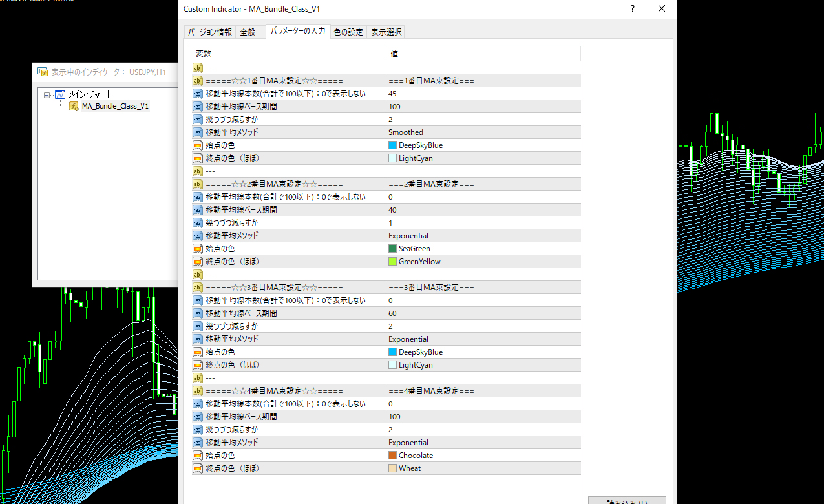Image resolution: width=824 pixels, height=504 pixels.
Task: Click the ===4番目MA束設定=== value cell
Action: point(483,391)
